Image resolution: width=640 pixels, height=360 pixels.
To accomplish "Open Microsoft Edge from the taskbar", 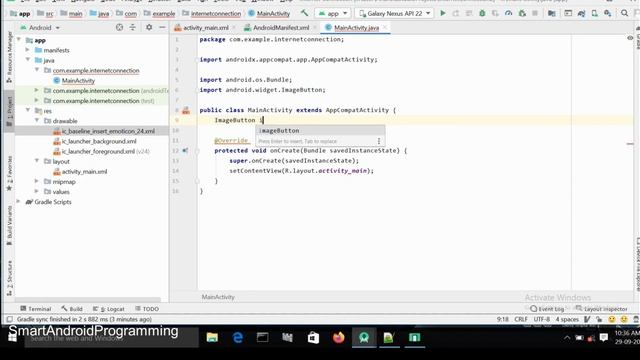I will [238, 338].
